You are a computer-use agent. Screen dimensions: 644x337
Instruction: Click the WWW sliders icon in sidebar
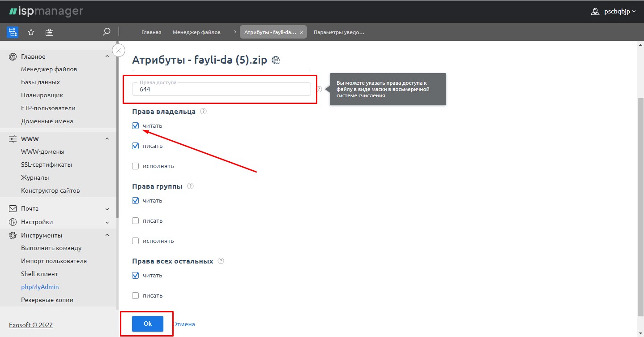tap(13, 139)
